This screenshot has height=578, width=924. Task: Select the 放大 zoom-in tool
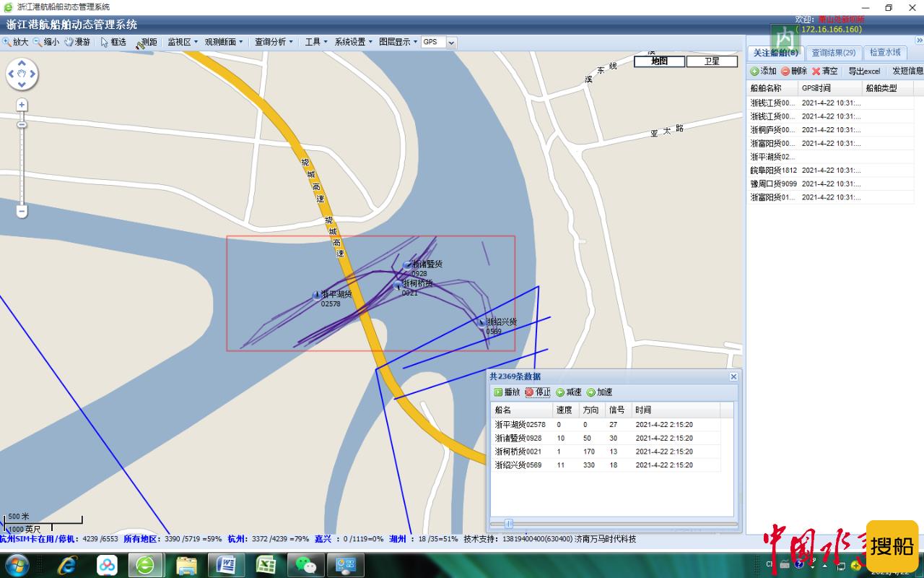(x=15, y=42)
